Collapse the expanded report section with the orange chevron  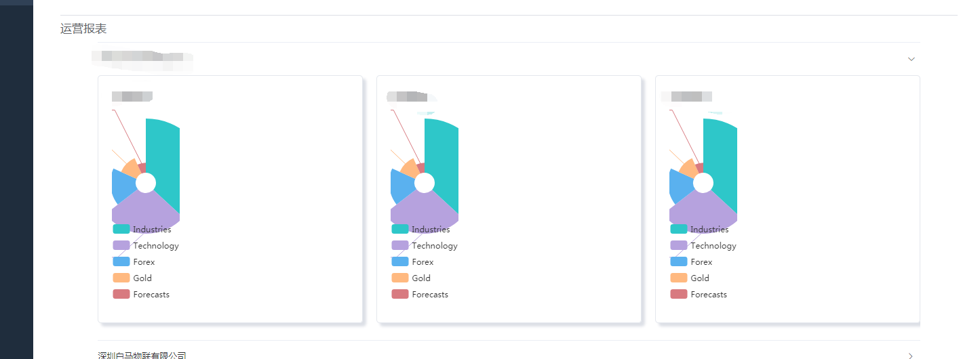click(911, 59)
